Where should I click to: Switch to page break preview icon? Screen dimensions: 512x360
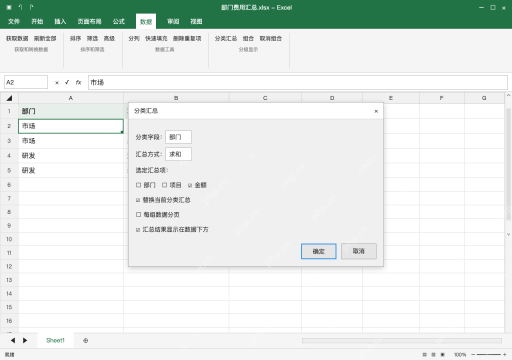(443, 355)
